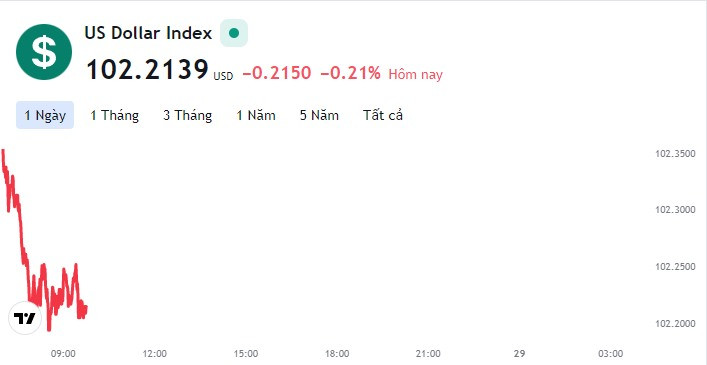This screenshot has width=707, height=365.
Task: Switch to 3 Tháng range
Action: pyautogui.click(x=188, y=115)
